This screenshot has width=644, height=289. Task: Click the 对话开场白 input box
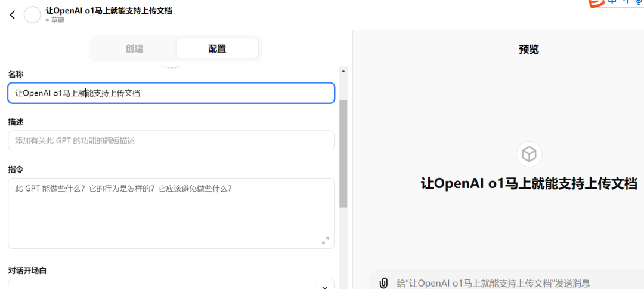click(x=161, y=285)
